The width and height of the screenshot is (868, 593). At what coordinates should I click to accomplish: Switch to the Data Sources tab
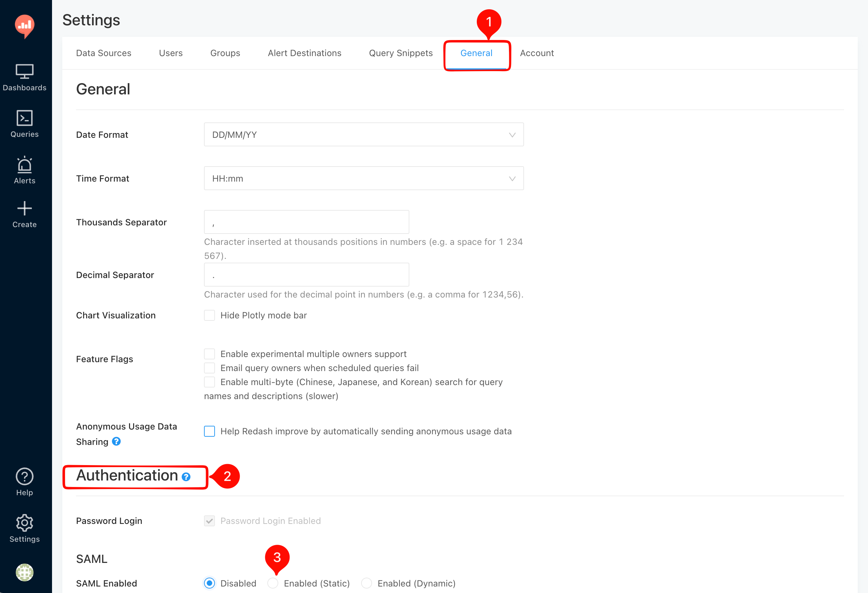click(x=104, y=53)
